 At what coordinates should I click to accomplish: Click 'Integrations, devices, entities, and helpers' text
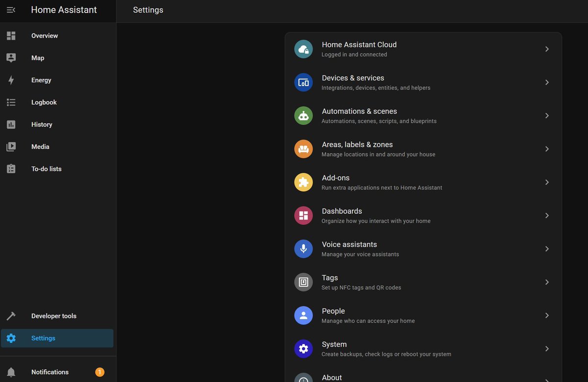tap(376, 88)
